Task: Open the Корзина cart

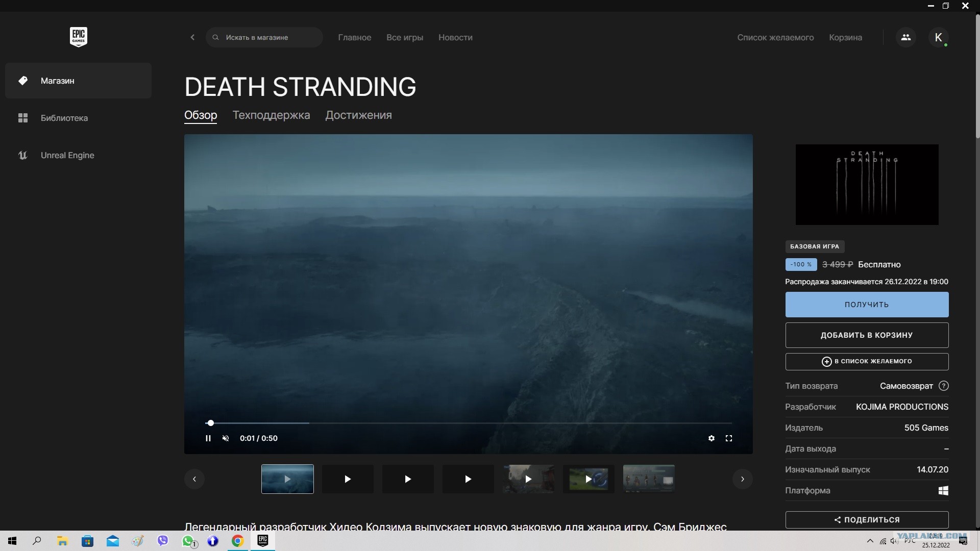Action: pos(845,37)
